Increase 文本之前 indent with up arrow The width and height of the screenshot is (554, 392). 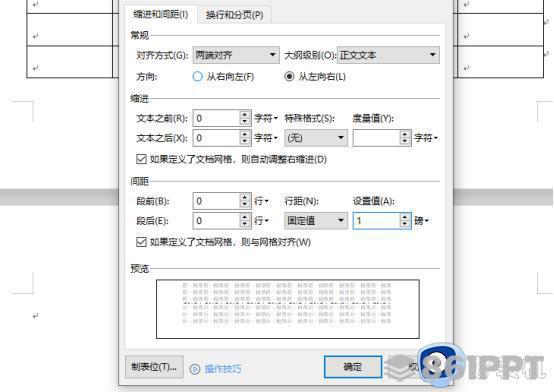point(245,115)
